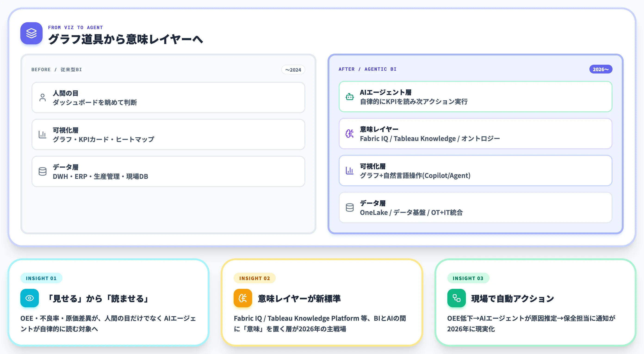Click the purple brain icon beside 意味レイヤー
This screenshot has height=354, width=644.
(x=350, y=134)
